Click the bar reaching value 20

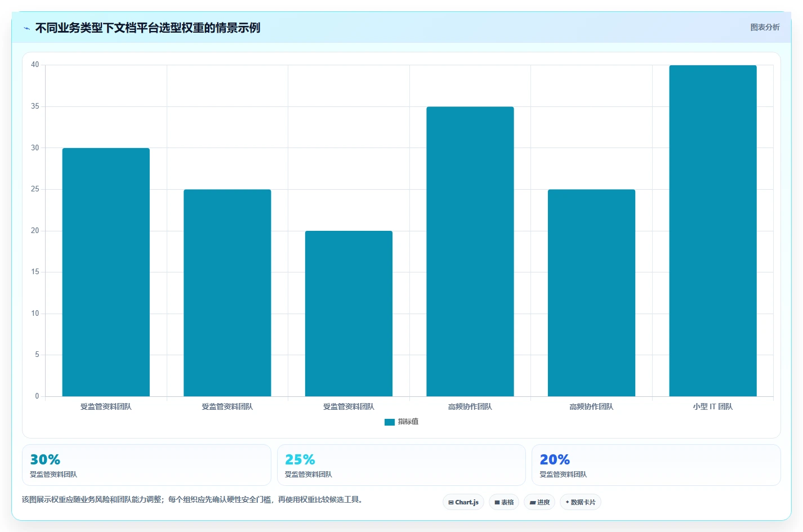349,314
